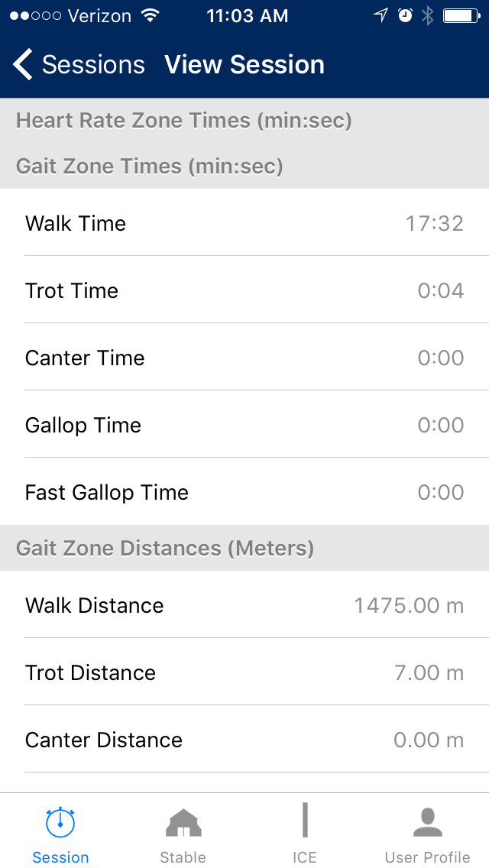Tap the Bluetooth status icon
The image size is (489, 868).
(428, 16)
